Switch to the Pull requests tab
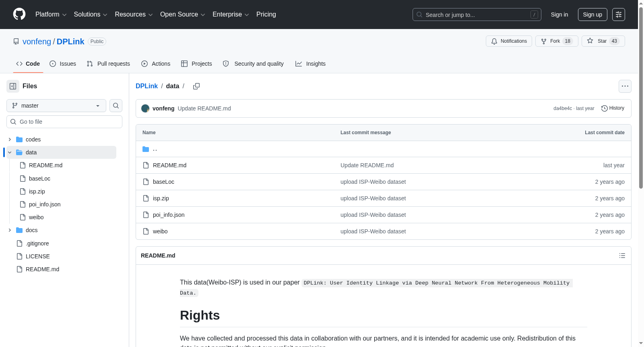Viewport: 644px width, 347px height. click(108, 64)
